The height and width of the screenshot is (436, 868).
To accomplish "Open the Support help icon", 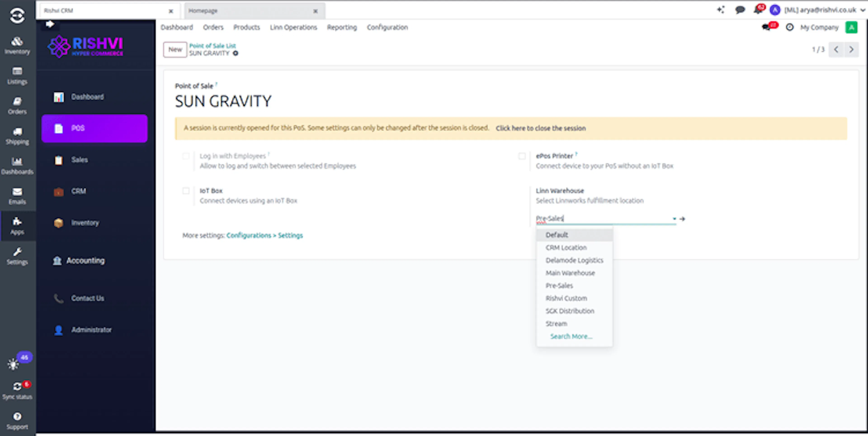I will pos(17,420).
